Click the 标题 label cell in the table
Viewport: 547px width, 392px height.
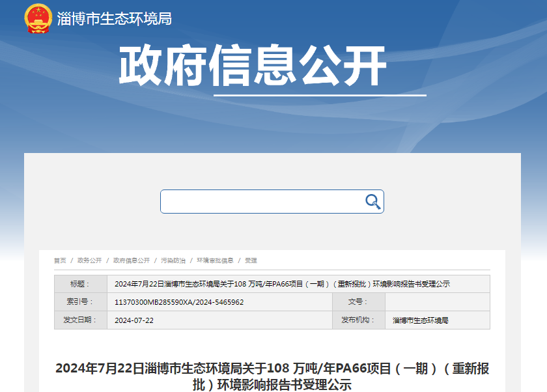pos(80,284)
